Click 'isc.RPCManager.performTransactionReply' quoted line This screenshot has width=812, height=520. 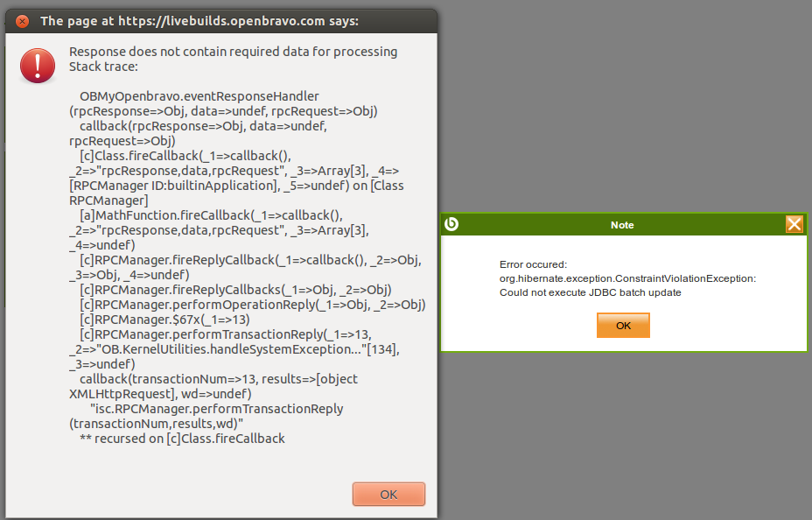217,409
